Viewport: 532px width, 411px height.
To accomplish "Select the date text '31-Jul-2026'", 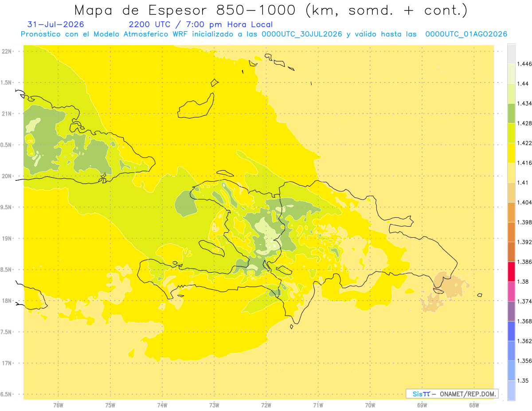I will [55, 24].
